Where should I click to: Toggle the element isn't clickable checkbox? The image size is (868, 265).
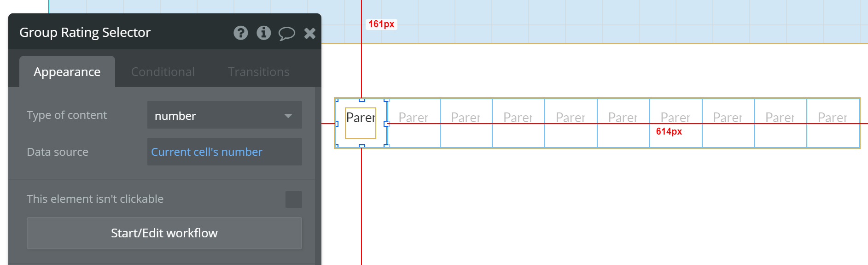pos(293,200)
